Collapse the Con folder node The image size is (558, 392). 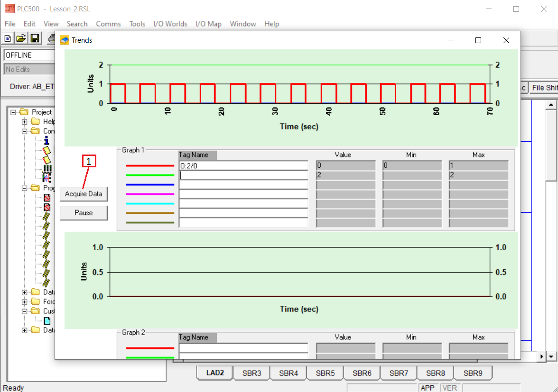coord(24,131)
